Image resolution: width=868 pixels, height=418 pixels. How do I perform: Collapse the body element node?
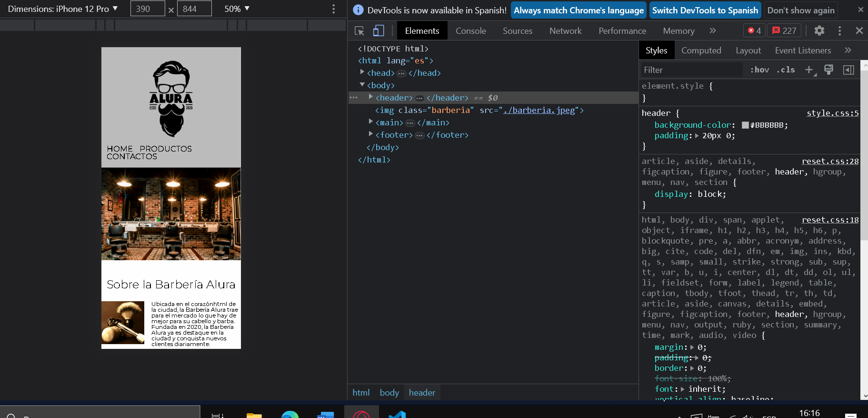tap(362, 85)
